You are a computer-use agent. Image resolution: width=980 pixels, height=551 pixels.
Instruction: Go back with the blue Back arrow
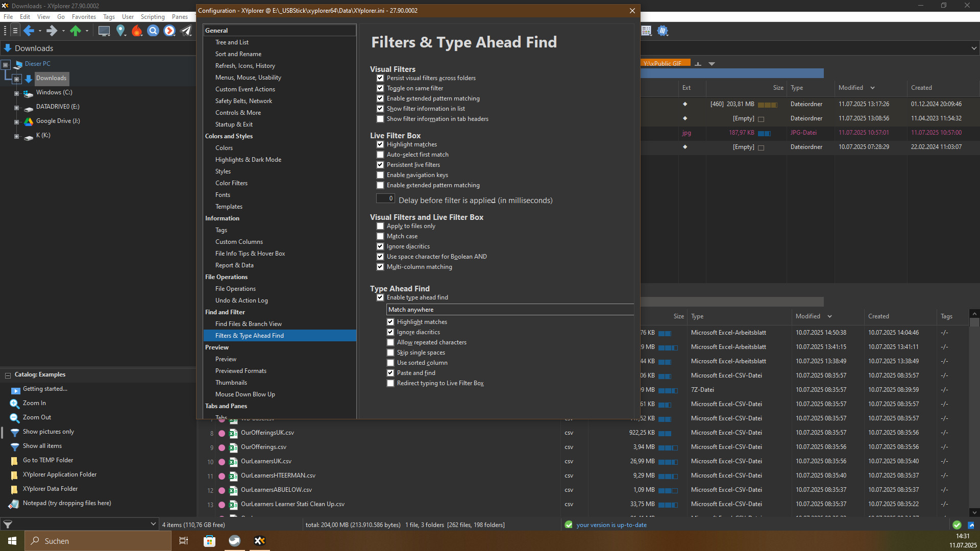pyautogui.click(x=29, y=31)
